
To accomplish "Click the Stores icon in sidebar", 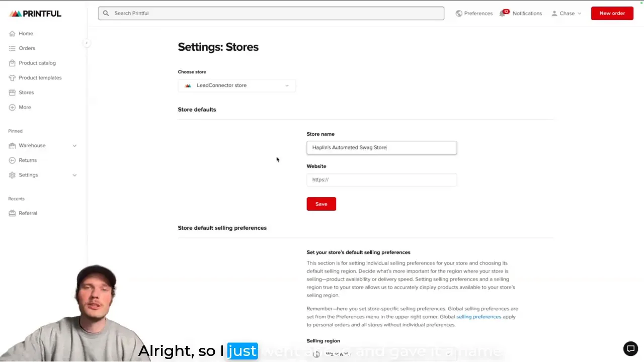I will 12,93.
